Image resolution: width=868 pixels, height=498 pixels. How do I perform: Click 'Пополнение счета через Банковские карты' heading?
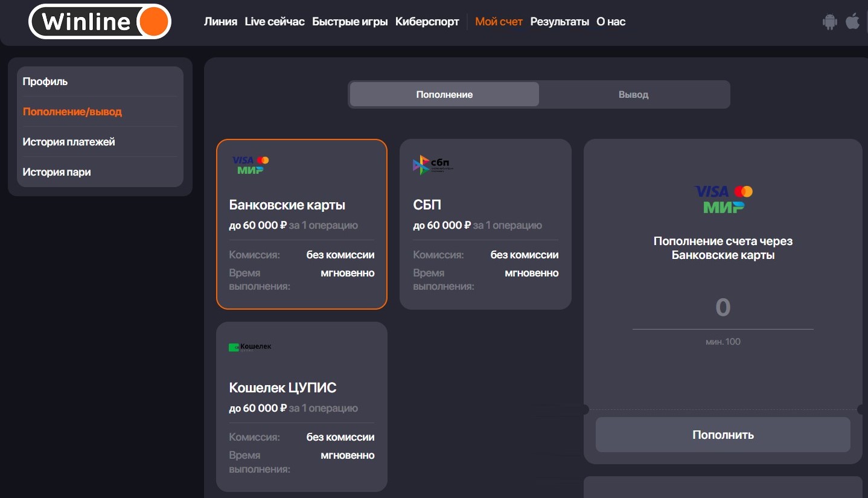point(723,248)
